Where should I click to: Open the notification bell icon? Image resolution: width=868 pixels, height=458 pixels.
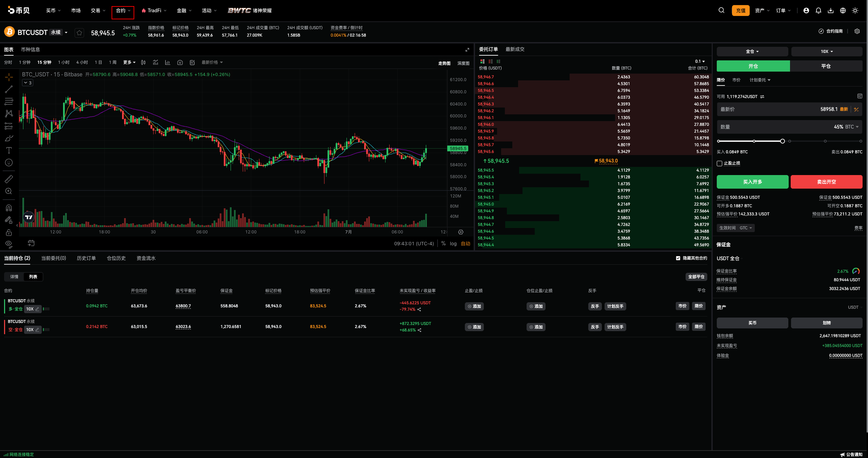[x=818, y=11]
